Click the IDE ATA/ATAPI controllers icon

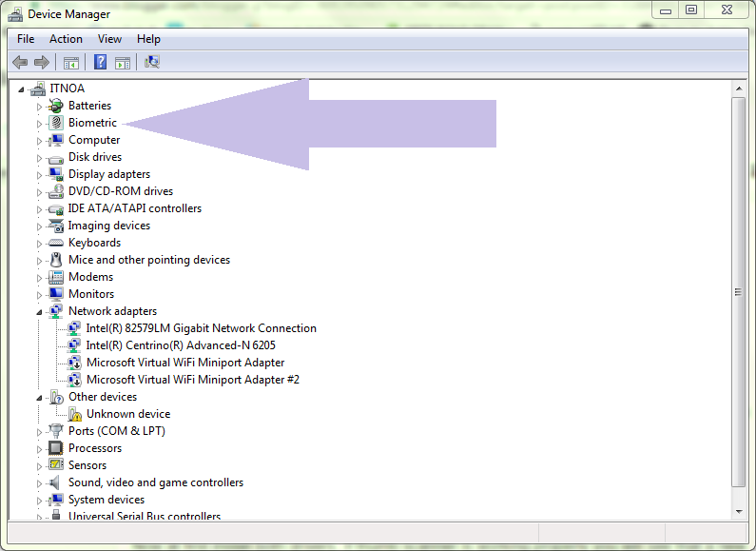point(56,209)
